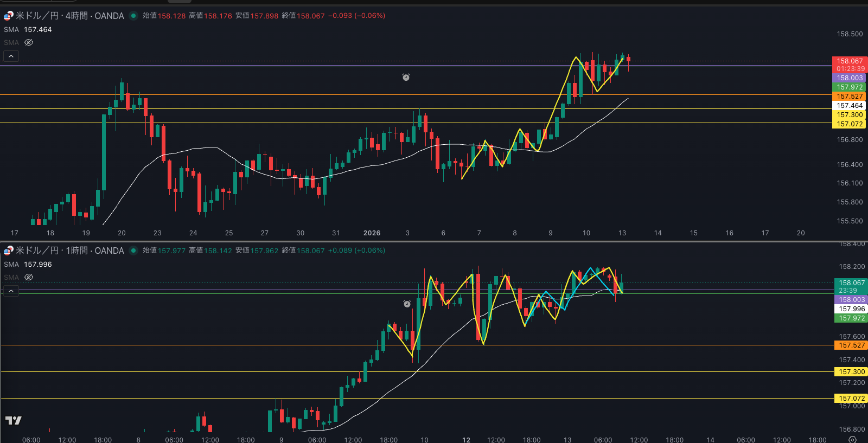This screenshot has height=443, width=868.
Task: Select the SMA 157.464 indicator label
Action: coord(28,30)
